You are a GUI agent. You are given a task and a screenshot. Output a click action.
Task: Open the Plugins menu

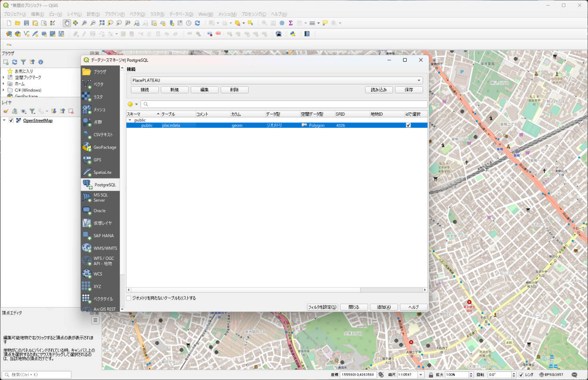(x=114, y=14)
